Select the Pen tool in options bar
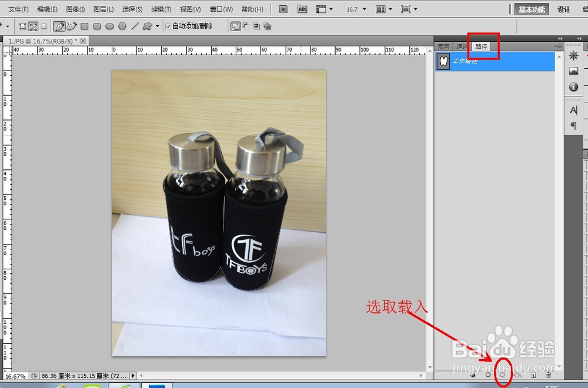588x388 pixels. pyautogui.click(x=59, y=26)
